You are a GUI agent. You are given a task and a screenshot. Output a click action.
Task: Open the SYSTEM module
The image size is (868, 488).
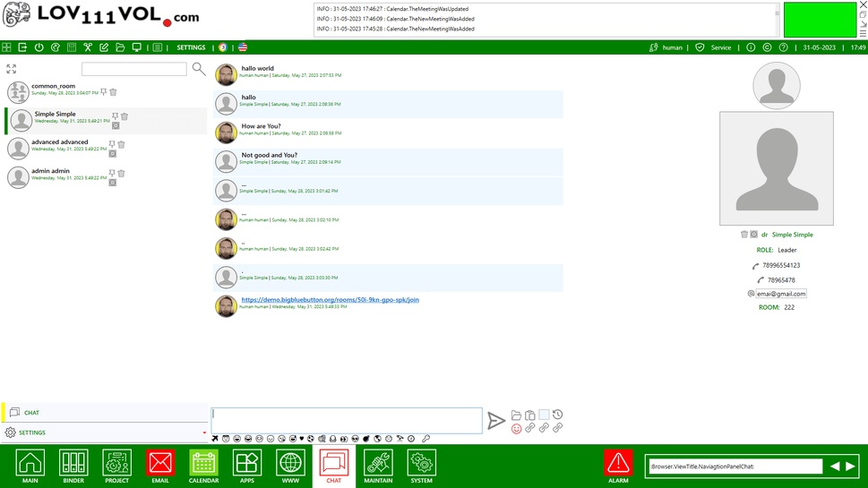[421, 467]
